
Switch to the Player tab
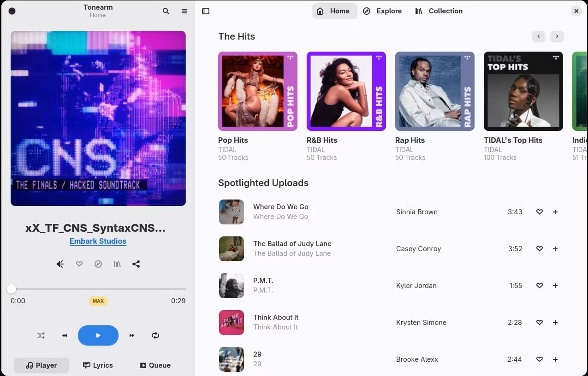coord(42,365)
